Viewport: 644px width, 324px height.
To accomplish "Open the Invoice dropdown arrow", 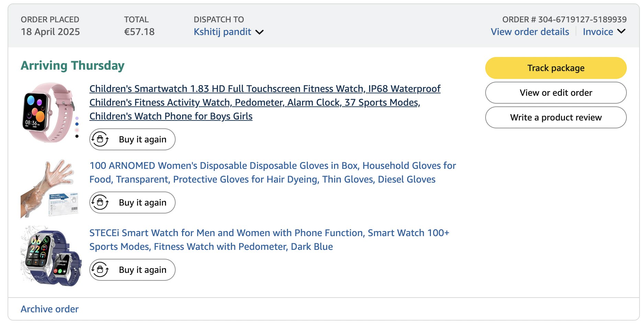I will point(621,32).
